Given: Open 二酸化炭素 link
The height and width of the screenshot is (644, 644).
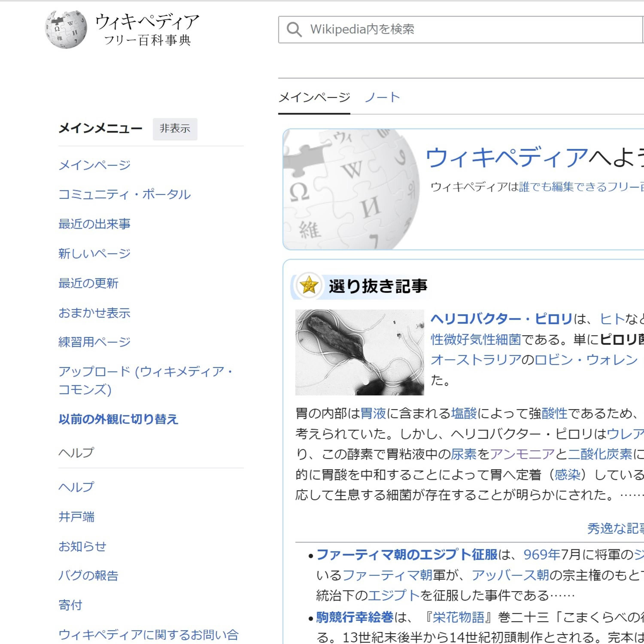Looking at the screenshot, I should coord(600,454).
